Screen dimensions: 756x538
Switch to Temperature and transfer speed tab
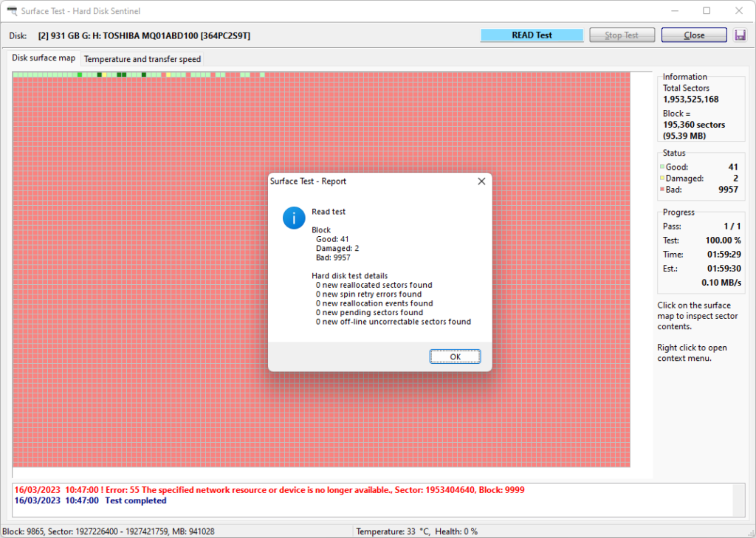pos(142,59)
